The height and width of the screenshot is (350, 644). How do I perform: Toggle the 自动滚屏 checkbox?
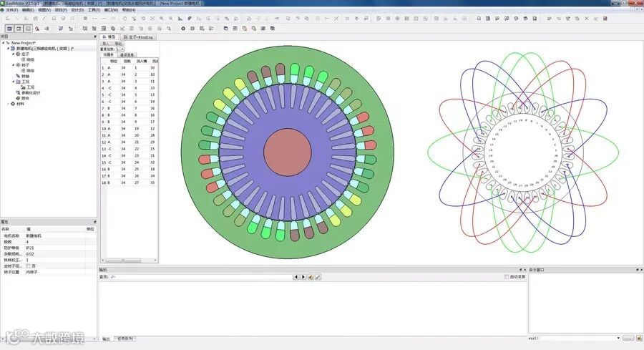coord(507,277)
